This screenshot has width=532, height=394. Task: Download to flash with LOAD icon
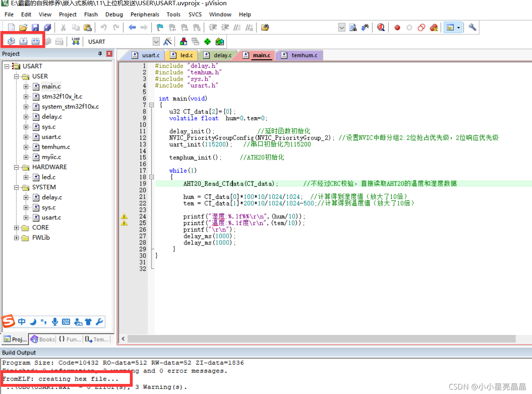tap(76, 41)
